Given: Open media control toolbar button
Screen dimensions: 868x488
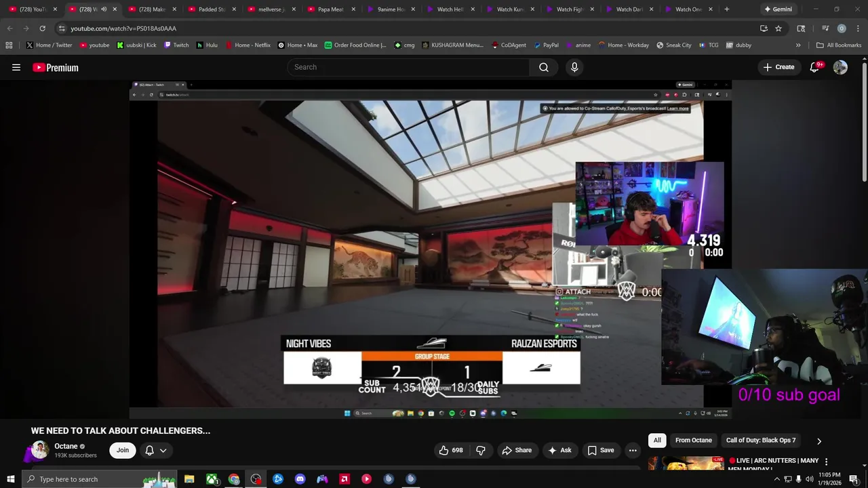Looking at the screenshot, I should (825, 28).
